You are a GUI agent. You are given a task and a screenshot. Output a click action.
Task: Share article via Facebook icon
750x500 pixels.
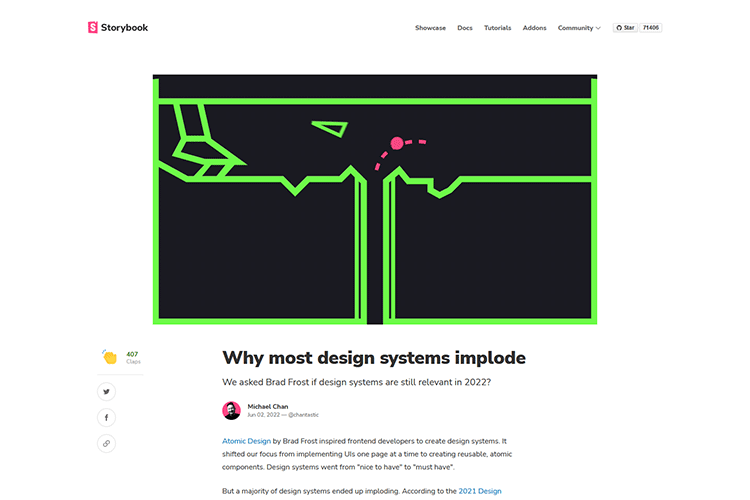coord(107,418)
